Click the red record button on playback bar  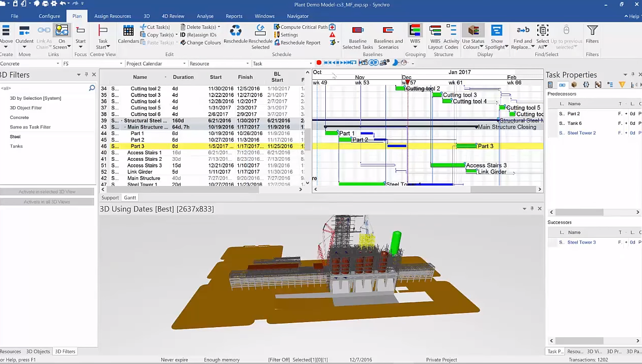tap(319, 63)
